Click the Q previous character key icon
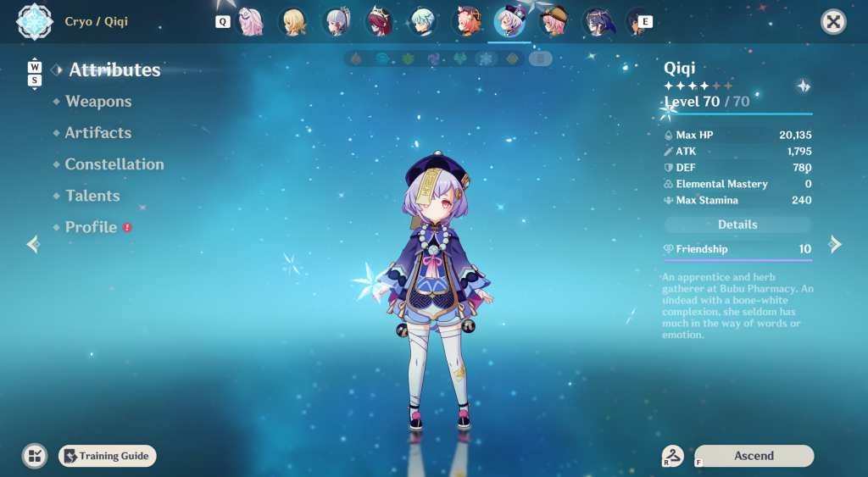The image size is (868, 477). [x=223, y=21]
